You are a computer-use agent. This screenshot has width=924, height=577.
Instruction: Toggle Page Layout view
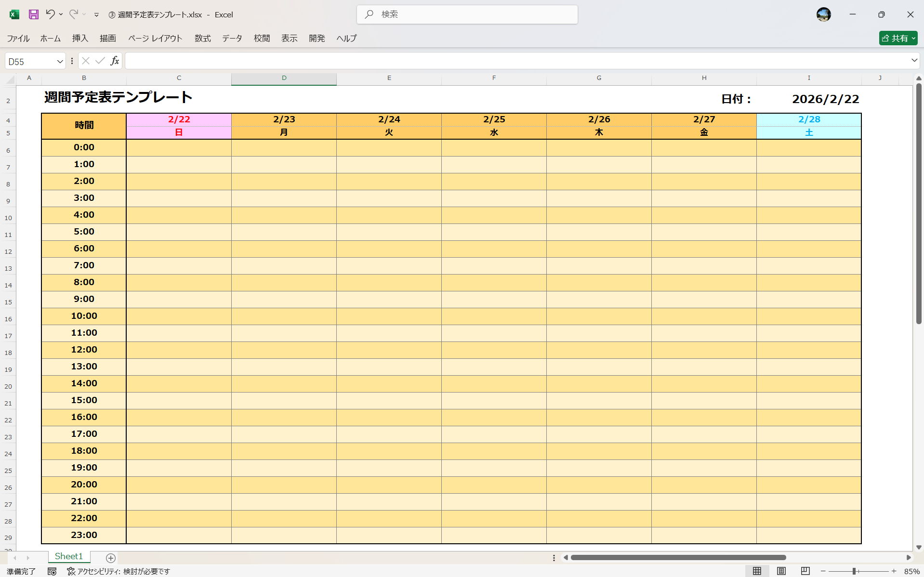(x=781, y=571)
